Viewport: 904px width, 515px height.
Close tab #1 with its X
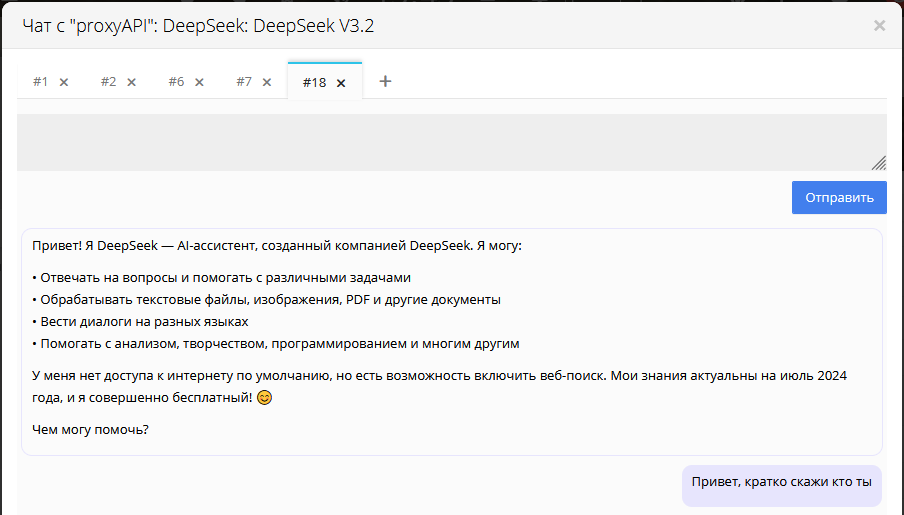[x=64, y=82]
